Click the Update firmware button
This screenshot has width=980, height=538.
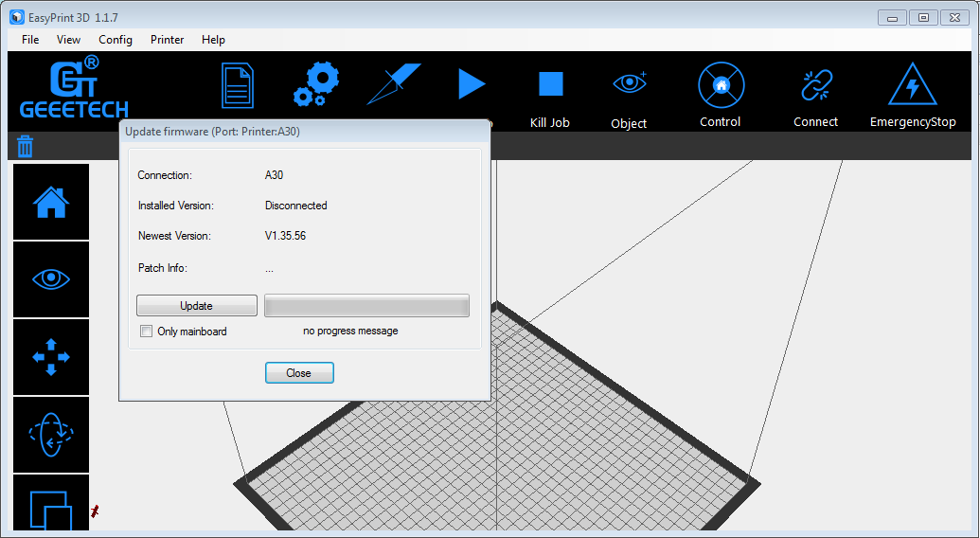click(197, 306)
